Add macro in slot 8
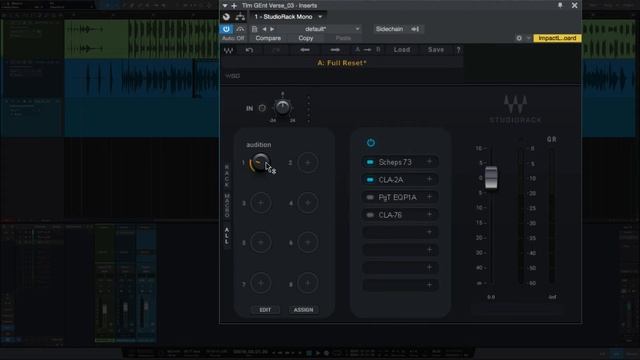Image resolution: width=640 pixels, height=360 pixels. (x=307, y=283)
